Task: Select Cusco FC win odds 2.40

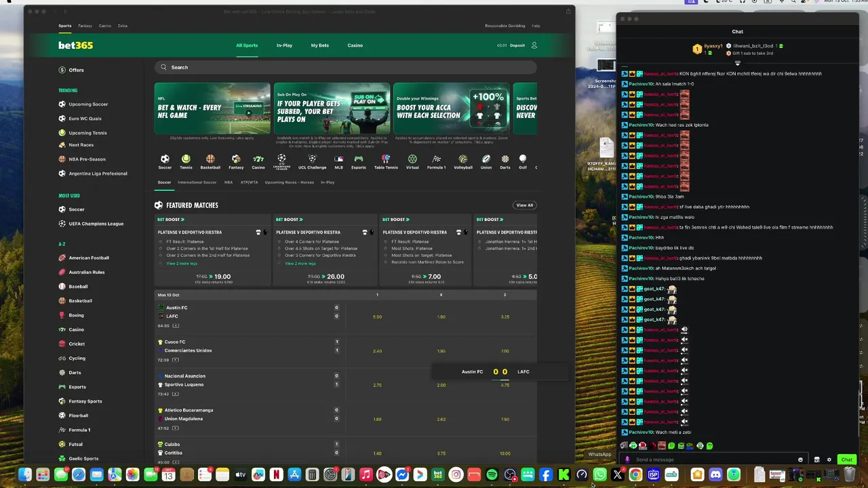Action: click(x=377, y=351)
